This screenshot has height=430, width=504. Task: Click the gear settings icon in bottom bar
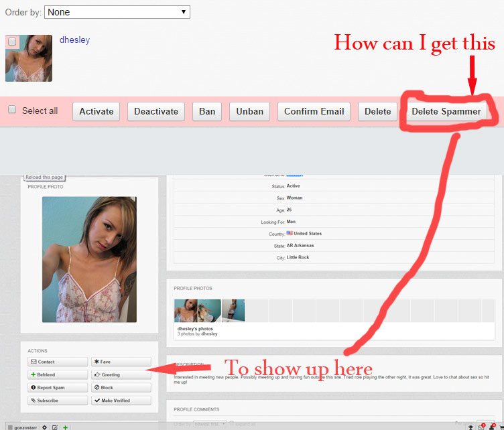click(45, 427)
